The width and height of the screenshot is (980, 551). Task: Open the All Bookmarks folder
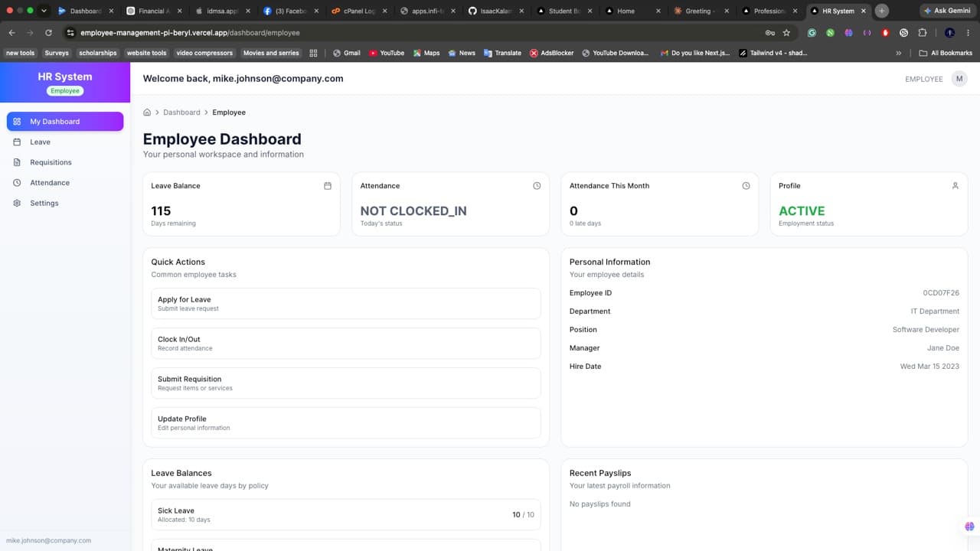point(946,53)
